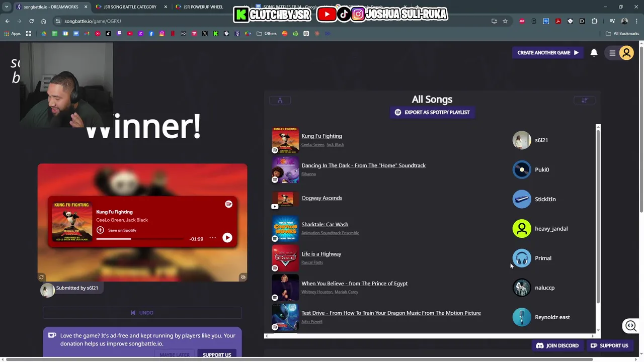Click CREATE ANOTHER GAME button
The width and height of the screenshot is (644, 362).
(x=547, y=52)
